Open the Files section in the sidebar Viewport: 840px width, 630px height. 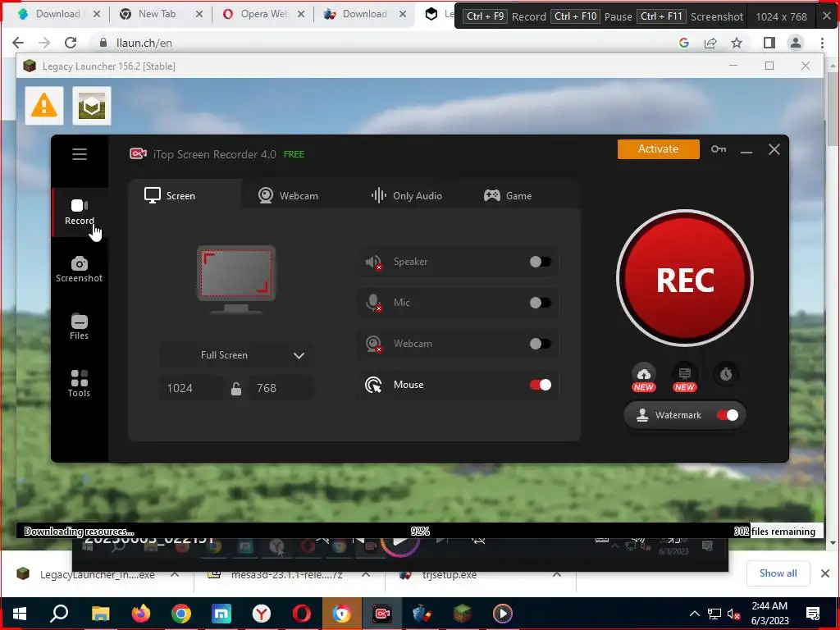point(79,326)
